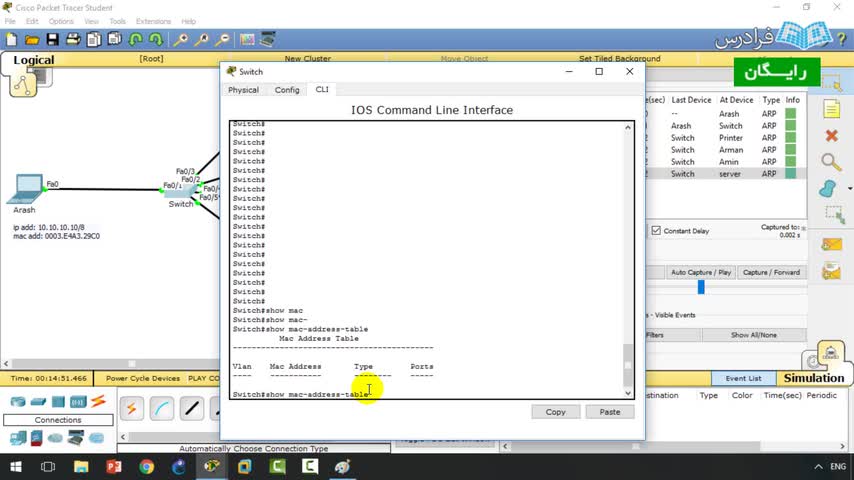The image size is (854, 480).
Task: Click the green Info swatch for Printer row
Action: point(790,138)
